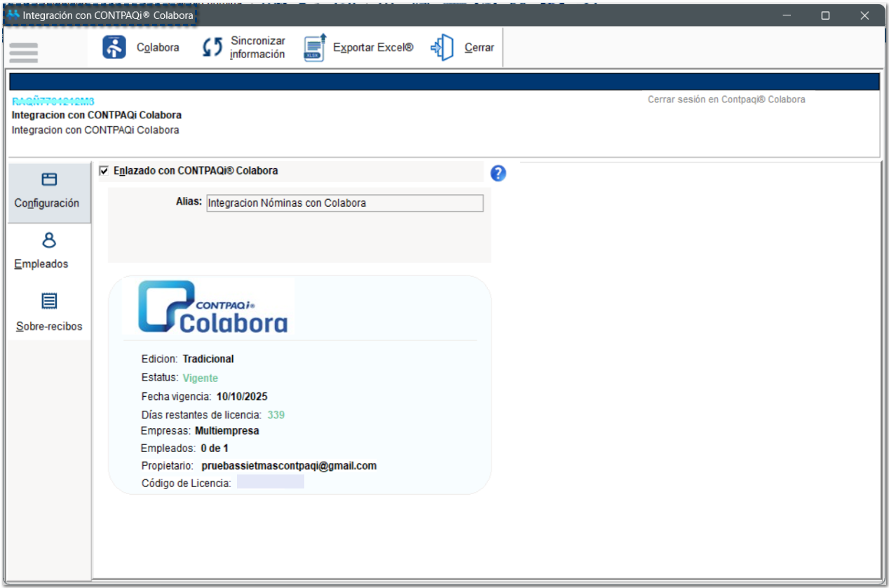Screen dimensions: 889x588
Task: Click the Sincronizar información text button
Action: [x=257, y=48]
